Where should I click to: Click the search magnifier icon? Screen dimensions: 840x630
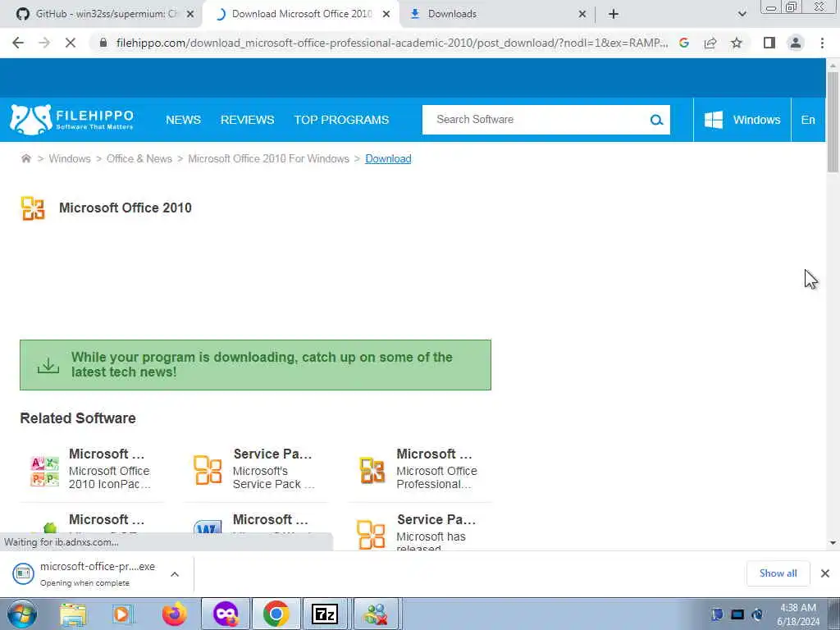[657, 120]
